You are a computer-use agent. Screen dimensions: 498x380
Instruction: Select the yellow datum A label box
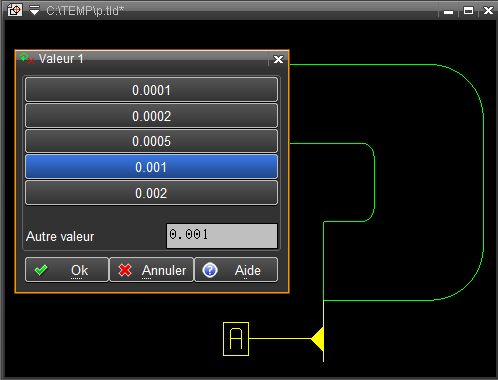[x=236, y=339]
